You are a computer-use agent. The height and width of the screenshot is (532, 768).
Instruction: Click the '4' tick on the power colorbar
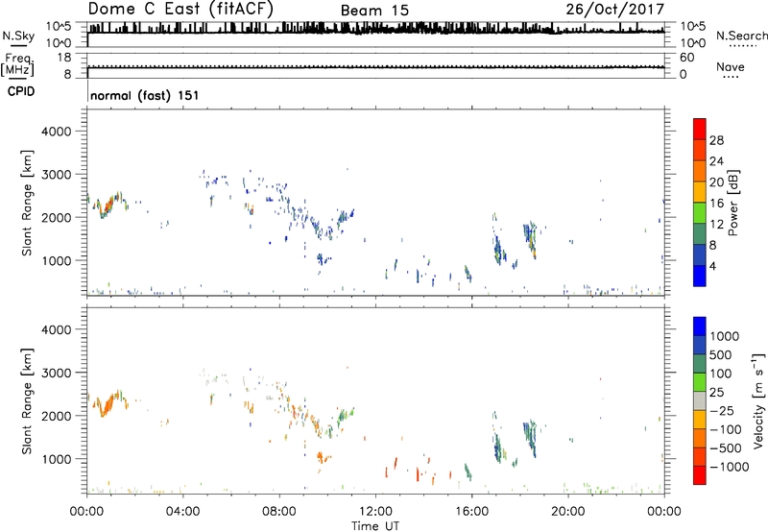pyautogui.click(x=712, y=266)
